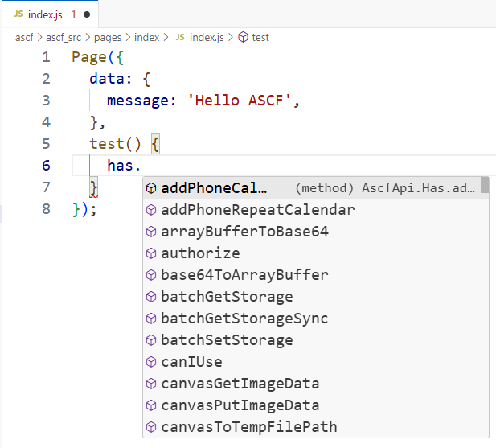Click the error count '1' on the tab
Screen dimensions: 496x448
(74, 14)
